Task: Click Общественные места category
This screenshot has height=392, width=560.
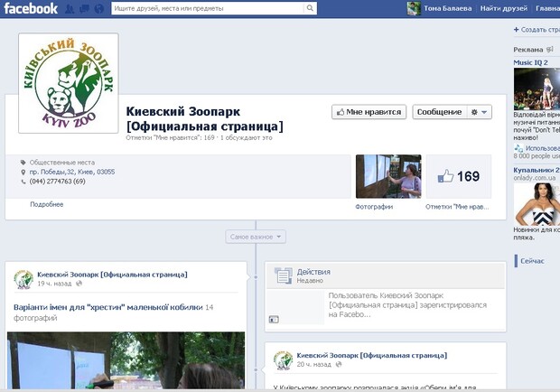Action: tap(62, 163)
